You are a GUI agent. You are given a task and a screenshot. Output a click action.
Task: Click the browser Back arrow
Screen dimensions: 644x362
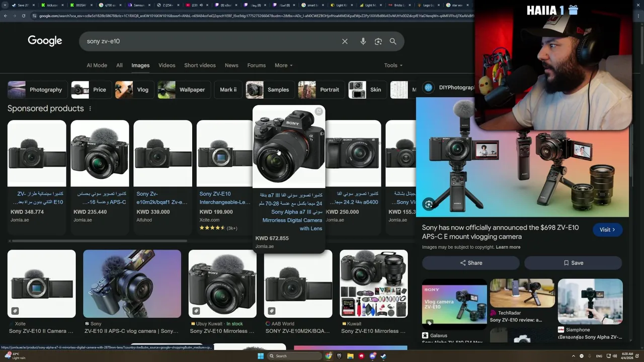click(6, 16)
